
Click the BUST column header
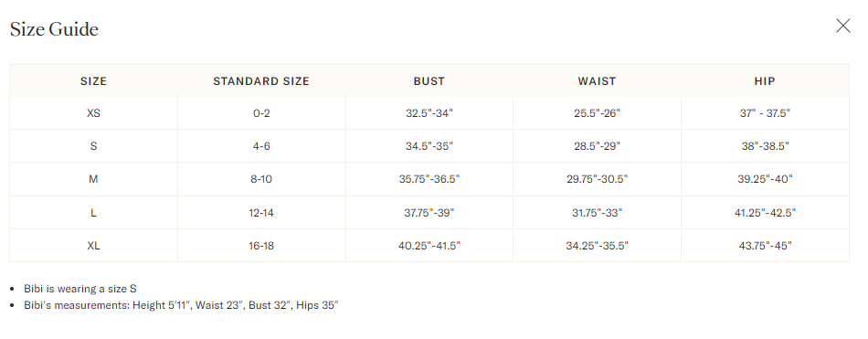[x=429, y=81]
